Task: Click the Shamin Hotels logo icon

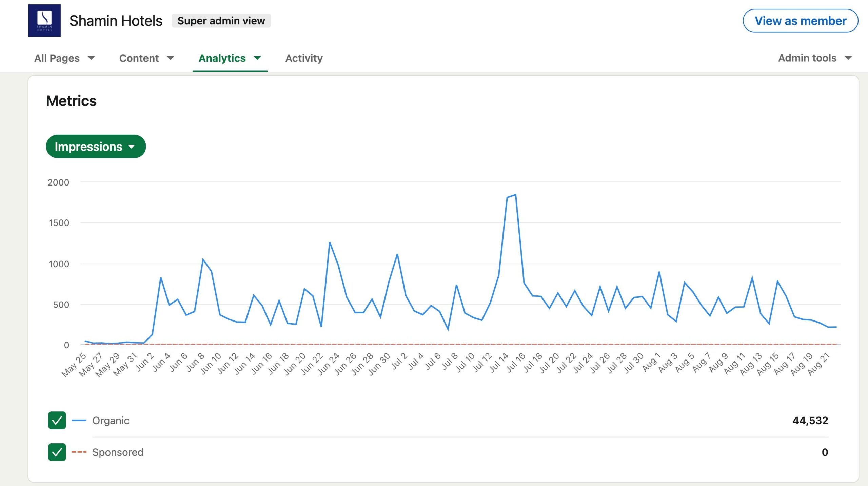Action: point(44,21)
